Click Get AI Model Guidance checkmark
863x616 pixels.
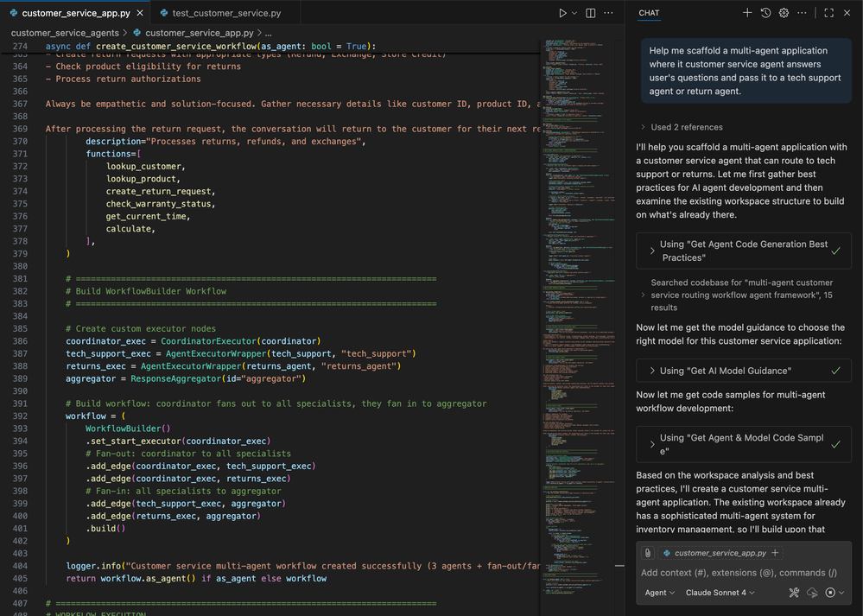(836, 371)
